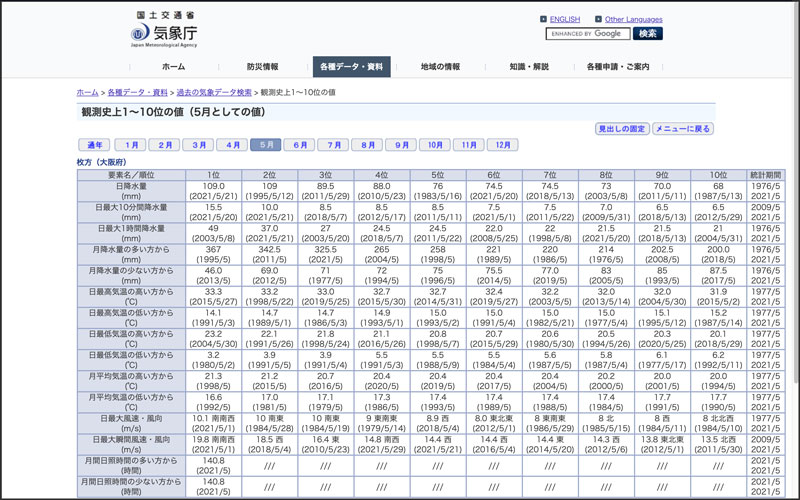Follow the 過去の気象データ検索 breadcrumb link
800x500 pixels.
click(x=218, y=92)
